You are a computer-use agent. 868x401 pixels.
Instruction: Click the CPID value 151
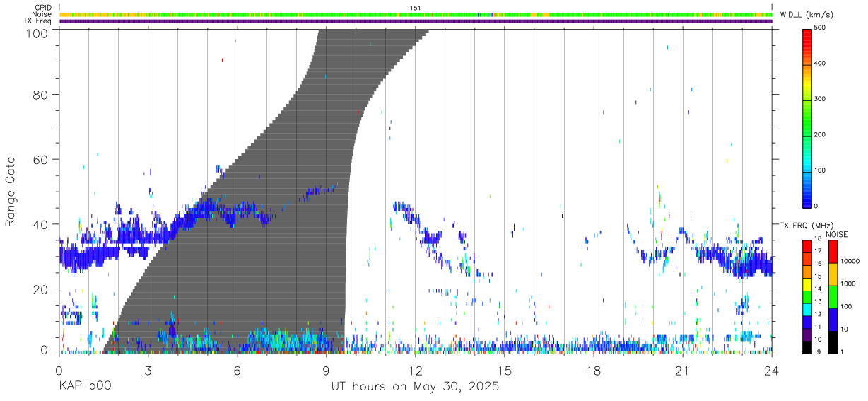(415, 8)
